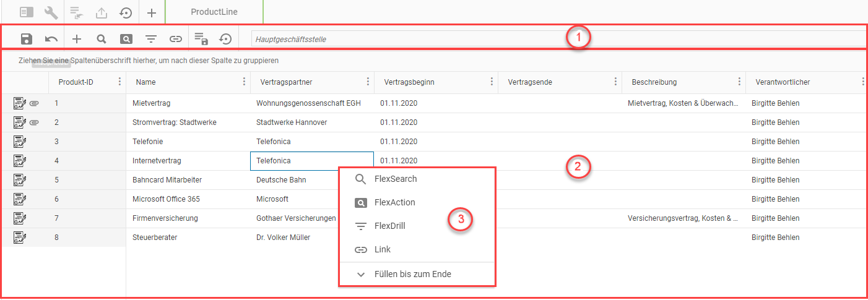Screen dimensions: 868x300
Task: Click the Verantwortlicher column header
Action: click(783, 82)
